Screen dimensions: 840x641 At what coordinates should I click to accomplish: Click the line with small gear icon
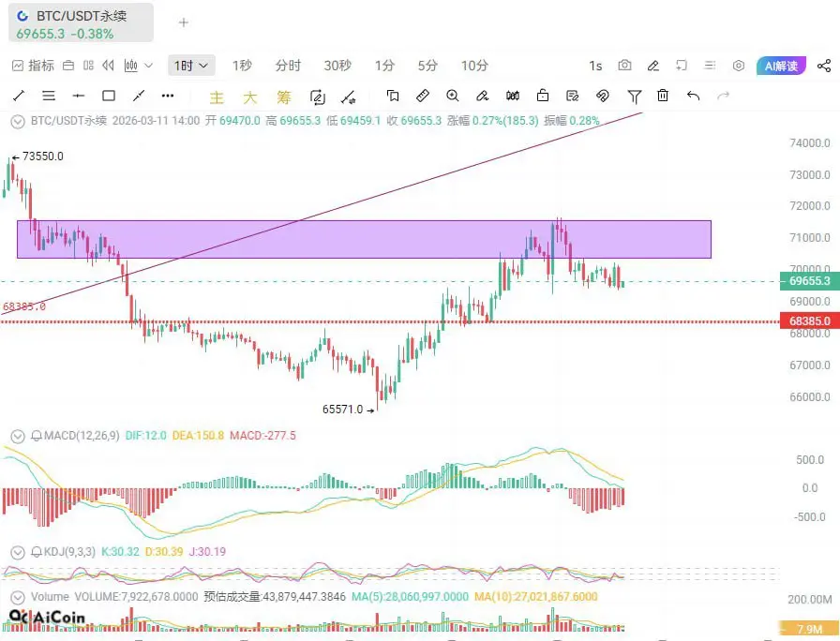coord(348,97)
